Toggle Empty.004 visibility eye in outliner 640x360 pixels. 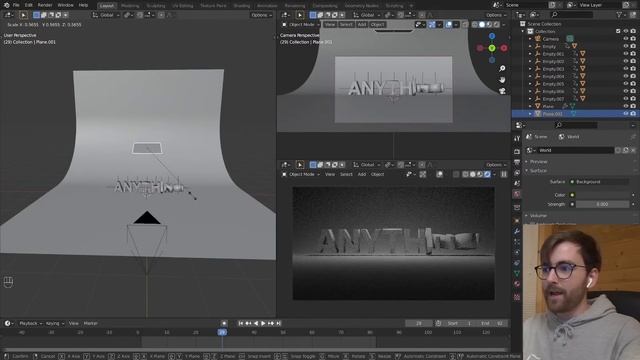point(625,76)
